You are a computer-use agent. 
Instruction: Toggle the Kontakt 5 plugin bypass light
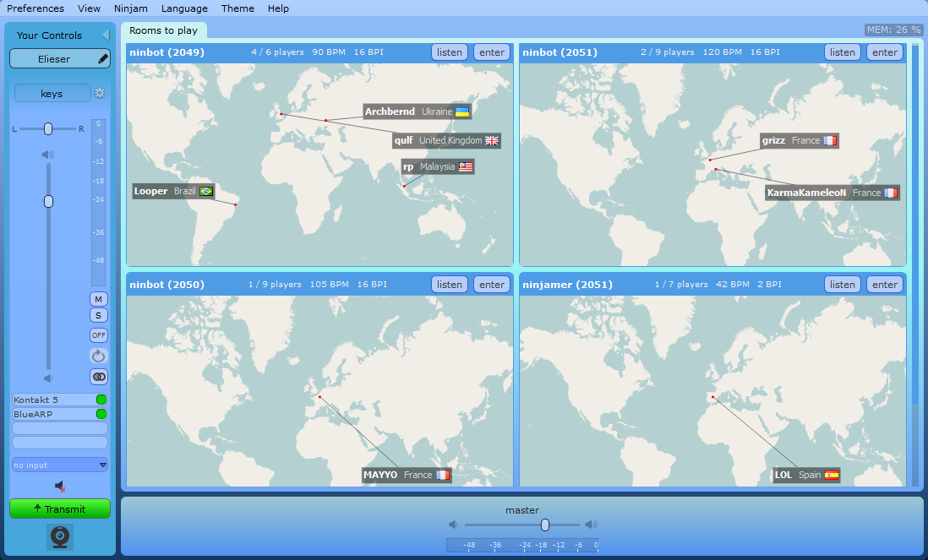pyautogui.click(x=101, y=400)
